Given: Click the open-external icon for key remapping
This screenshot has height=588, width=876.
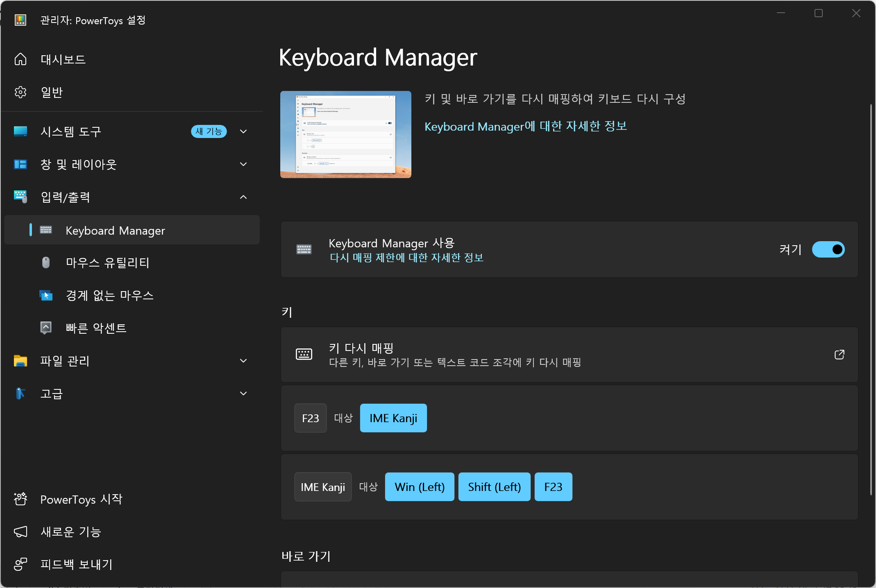Looking at the screenshot, I should click(x=839, y=355).
